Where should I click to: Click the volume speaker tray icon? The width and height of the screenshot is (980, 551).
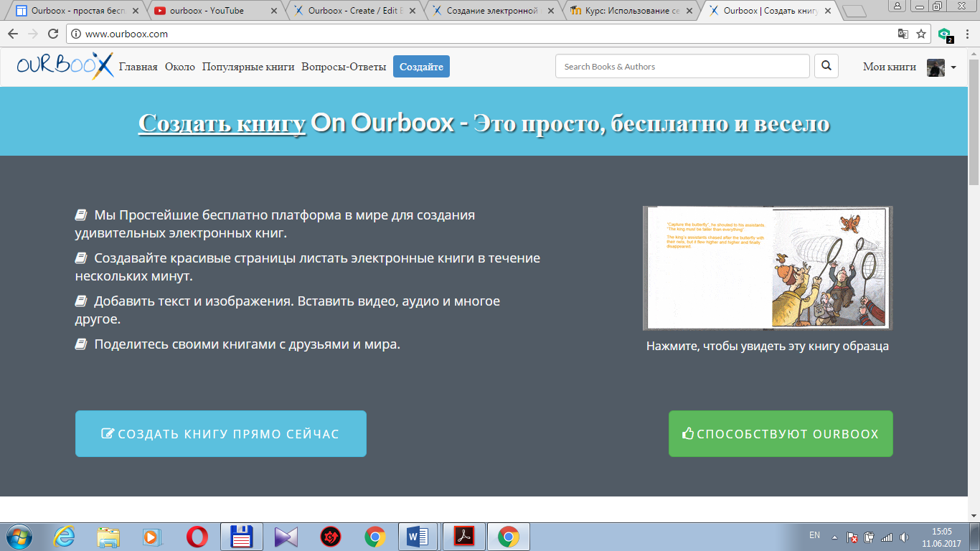[x=904, y=537]
